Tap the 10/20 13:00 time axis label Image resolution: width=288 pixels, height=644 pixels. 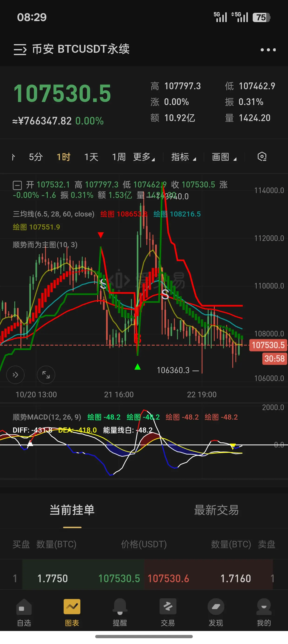point(36,394)
